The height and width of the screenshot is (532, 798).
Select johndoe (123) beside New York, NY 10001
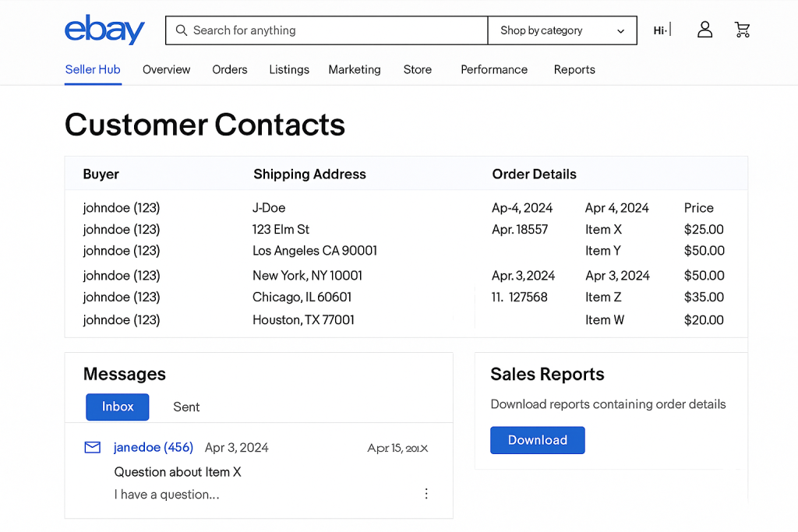(x=121, y=276)
